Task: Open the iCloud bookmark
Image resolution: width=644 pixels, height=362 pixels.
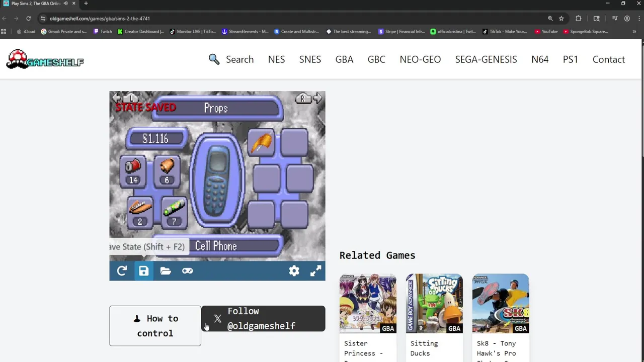Action: point(26,32)
